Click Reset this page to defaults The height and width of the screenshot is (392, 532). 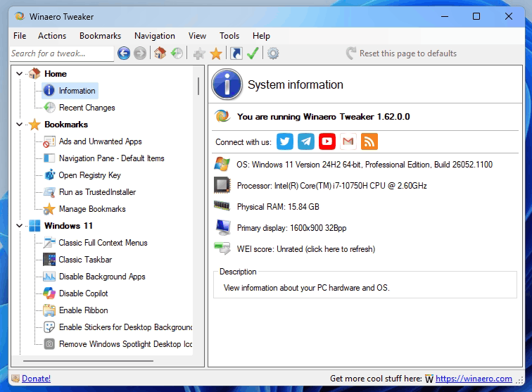pos(407,53)
